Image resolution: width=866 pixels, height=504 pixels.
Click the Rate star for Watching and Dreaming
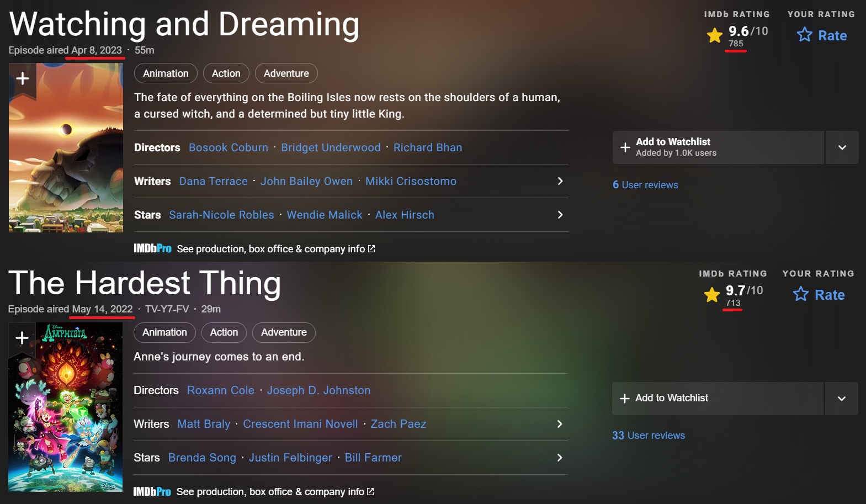click(805, 35)
